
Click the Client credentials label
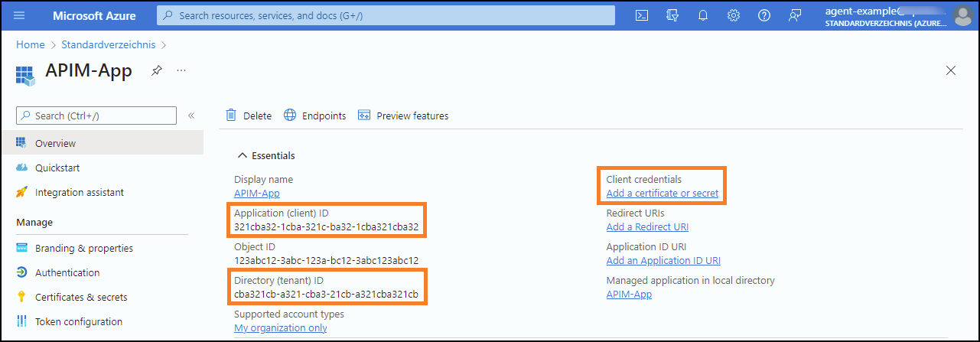pyautogui.click(x=644, y=179)
